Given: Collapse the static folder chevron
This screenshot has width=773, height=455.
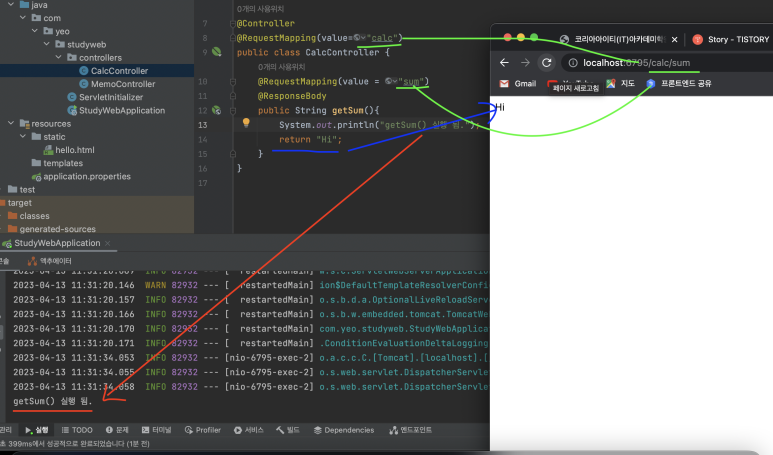Looking at the screenshot, I should (x=23, y=137).
